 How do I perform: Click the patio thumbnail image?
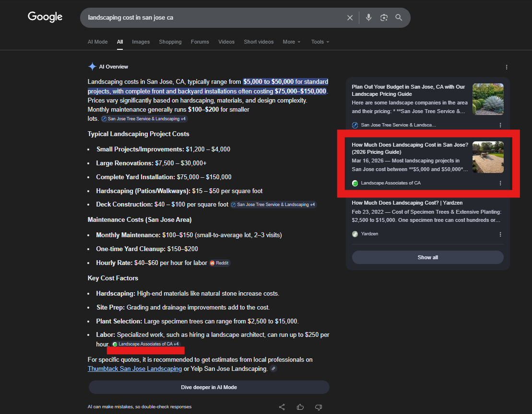click(x=488, y=157)
